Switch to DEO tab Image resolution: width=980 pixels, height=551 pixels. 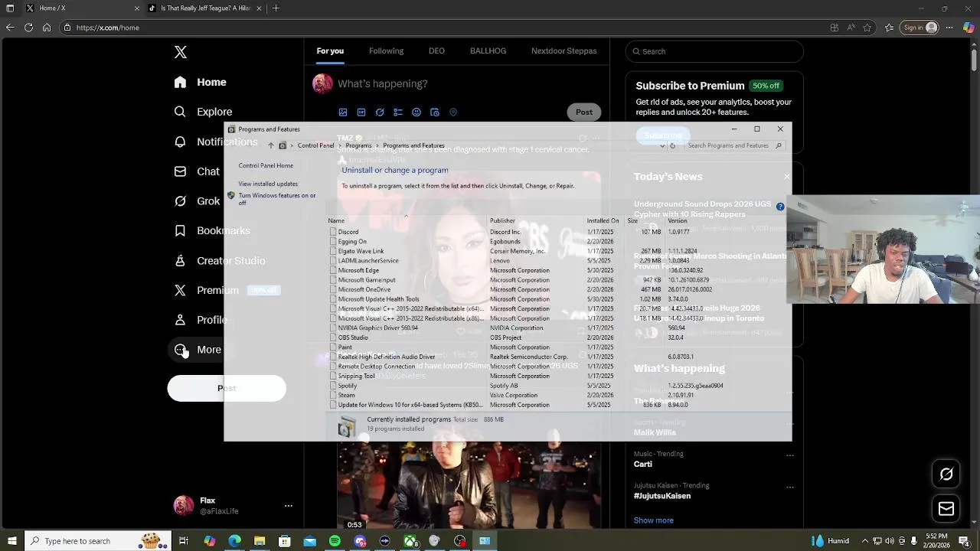pos(436,51)
